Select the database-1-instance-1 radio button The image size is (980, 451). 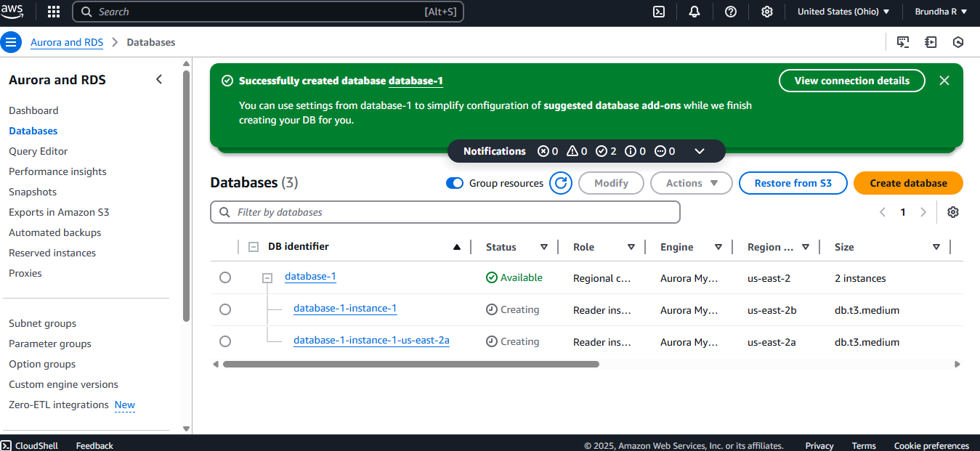[x=225, y=309]
